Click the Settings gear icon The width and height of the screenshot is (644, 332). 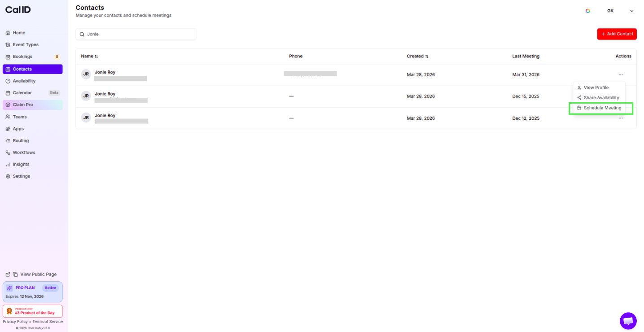(8, 176)
